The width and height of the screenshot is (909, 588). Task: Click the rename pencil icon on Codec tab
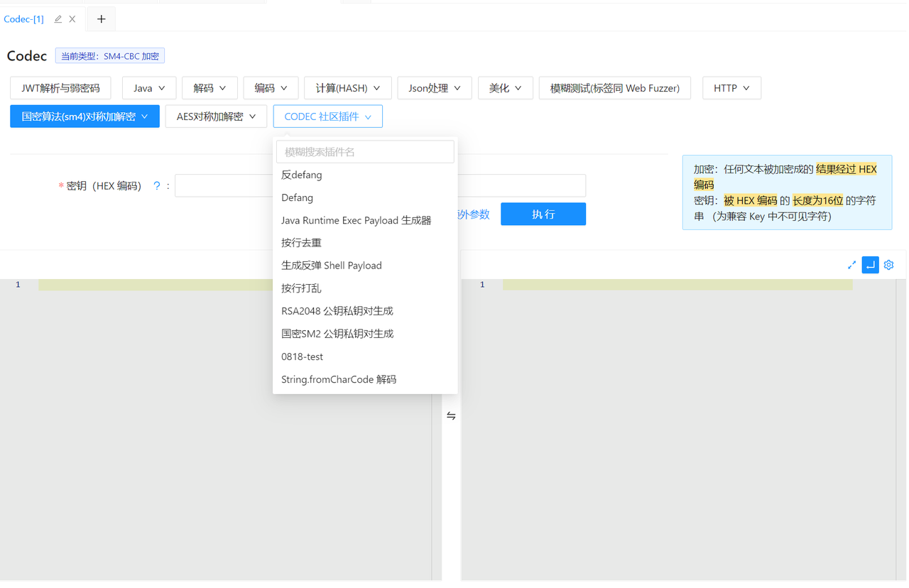58,19
